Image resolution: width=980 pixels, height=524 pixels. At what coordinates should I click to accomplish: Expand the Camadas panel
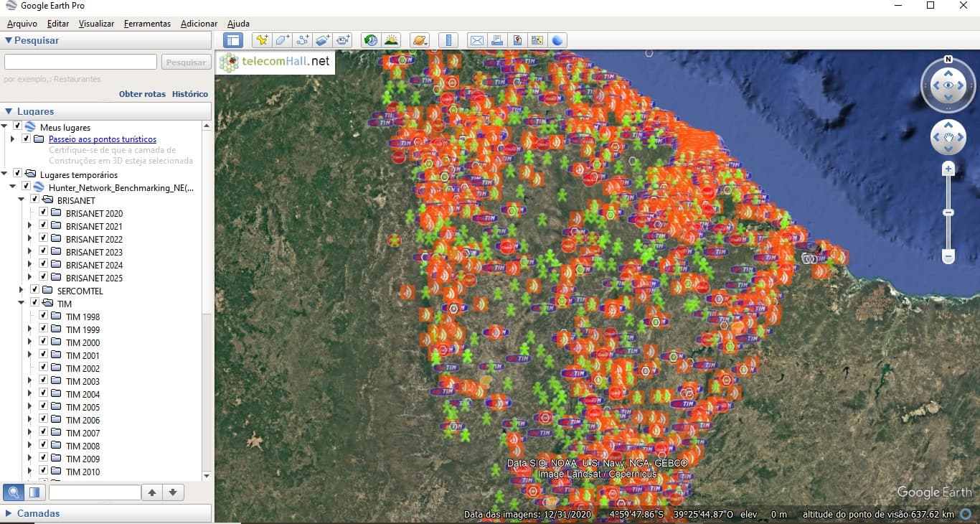(x=9, y=513)
